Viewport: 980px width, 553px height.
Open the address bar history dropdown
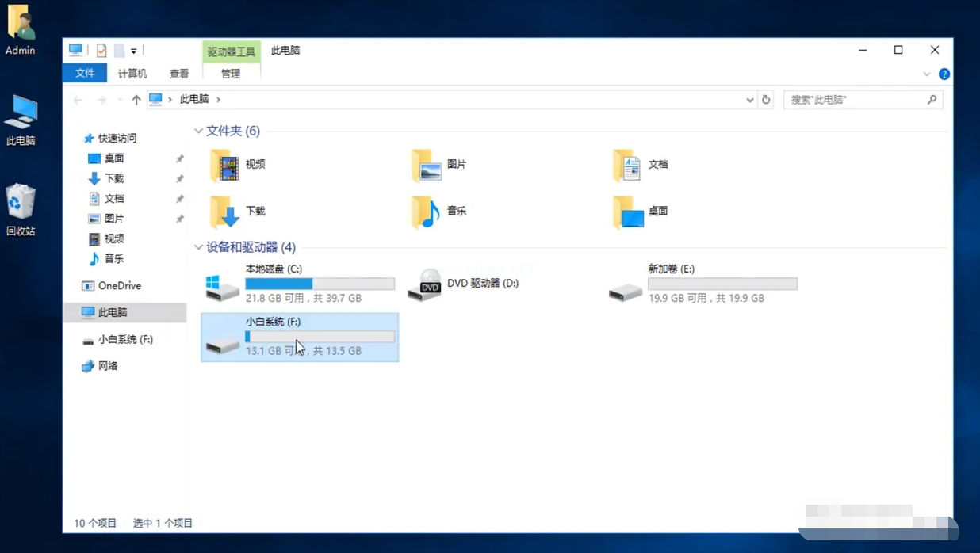point(750,100)
